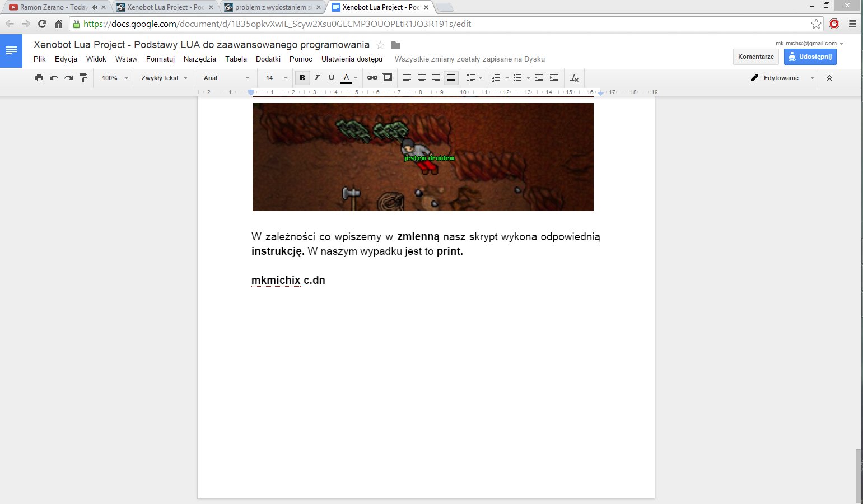Image resolution: width=863 pixels, height=504 pixels.
Task: Open the Edycja menu
Action: coord(66,59)
